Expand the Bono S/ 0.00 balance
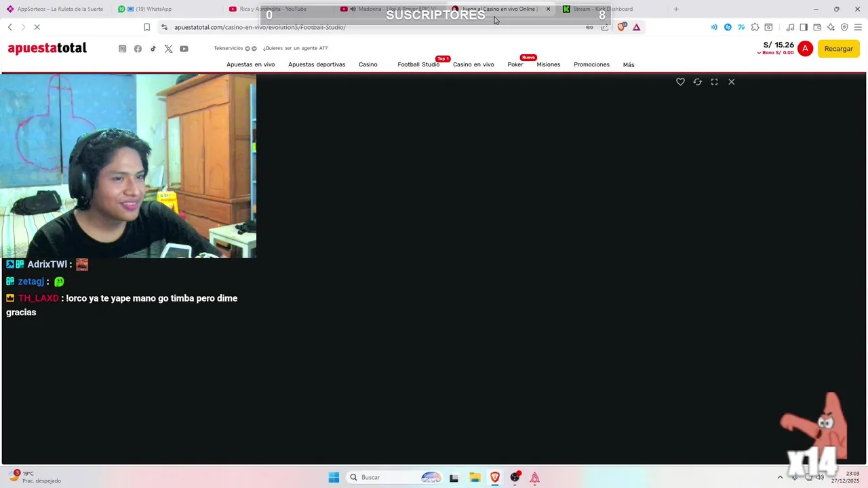The width and height of the screenshot is (868, 488). [x=776, y=53]
